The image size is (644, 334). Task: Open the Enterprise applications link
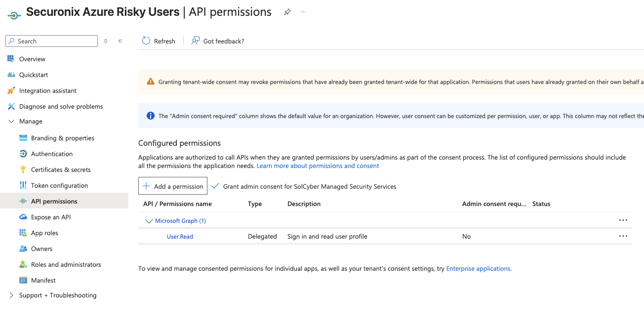coord(478,269)
